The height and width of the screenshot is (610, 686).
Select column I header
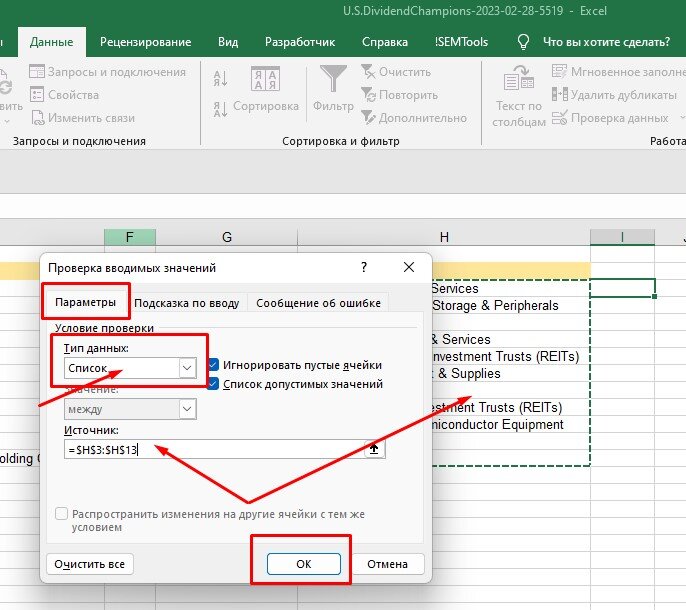622,237
